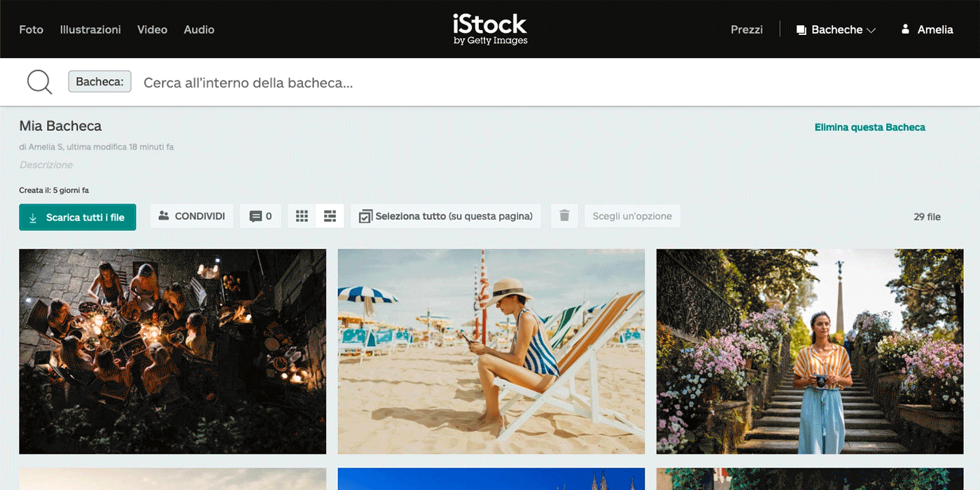Open the Foto menu
Viewport: 980px width, 490px height.
click(31, 29)
